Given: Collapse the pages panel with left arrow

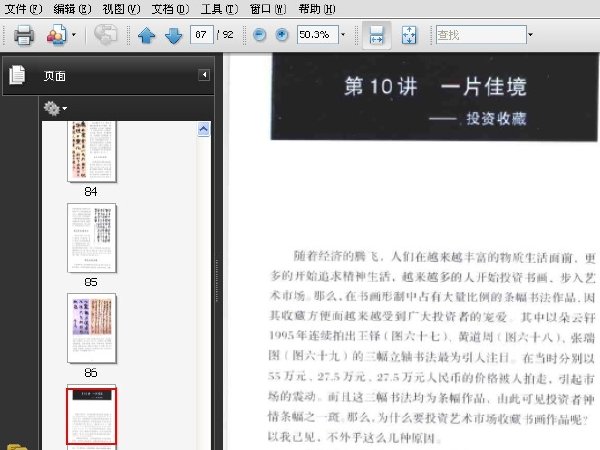Looking at the screenshot, I should point(204,75).
